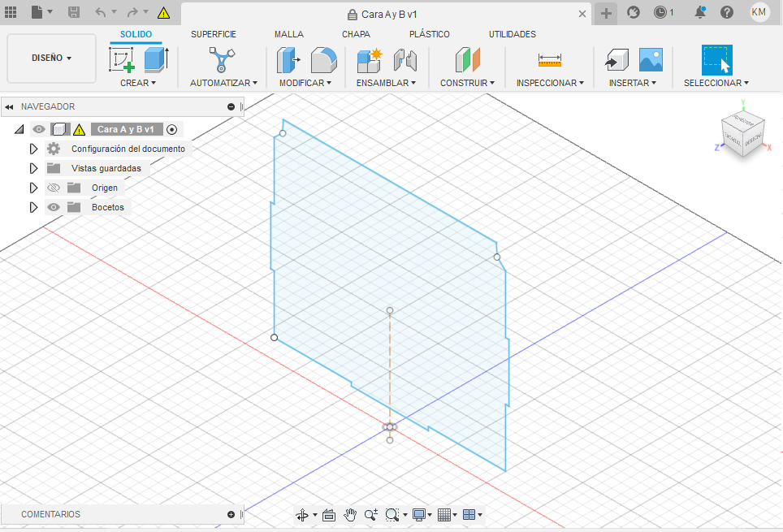Close the Cara A y B v1 document tab

pos(582,14)
